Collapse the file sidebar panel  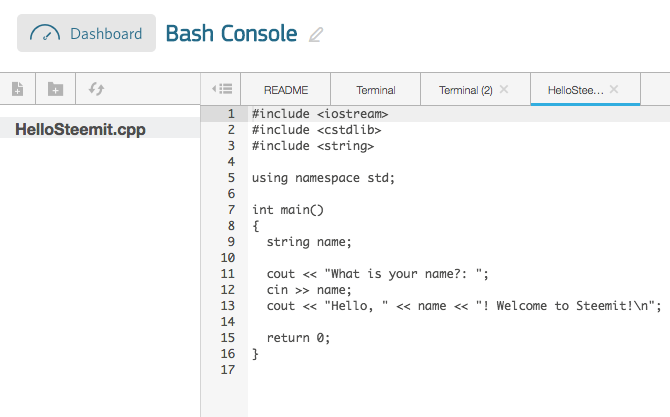[x=223, y=89]
